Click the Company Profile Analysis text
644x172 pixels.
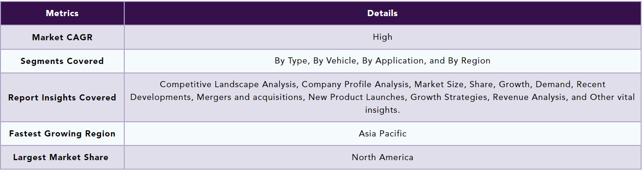[355, 84]
